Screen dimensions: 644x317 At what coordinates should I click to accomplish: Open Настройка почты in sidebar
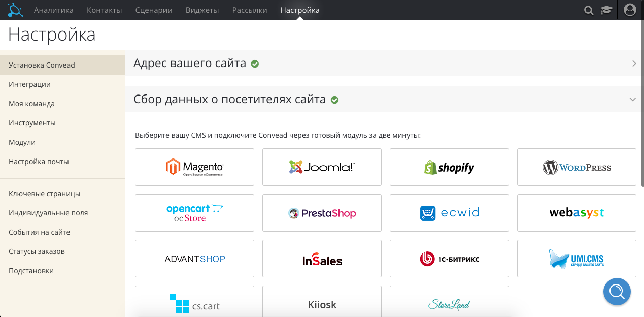(62, 162)
